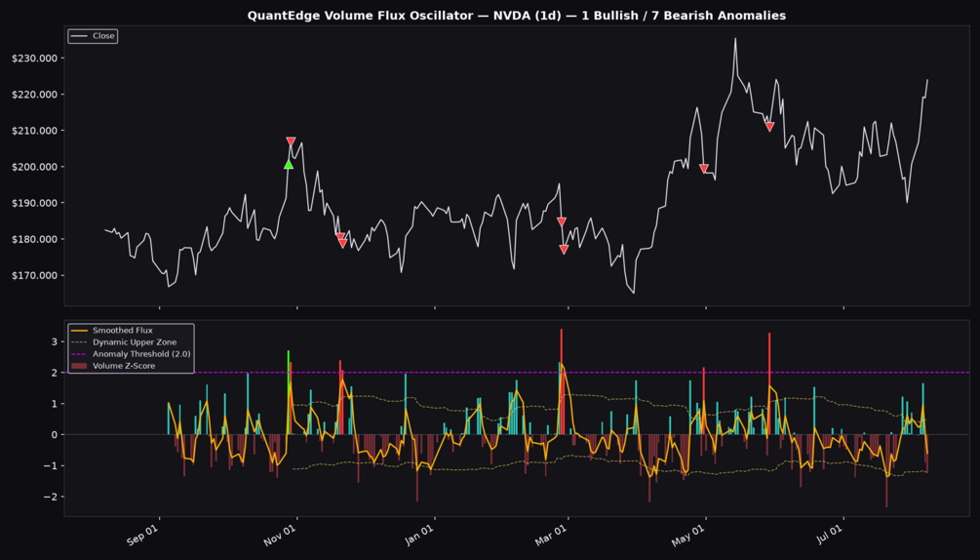Click the $200.000 price axis label

[34, 167]
